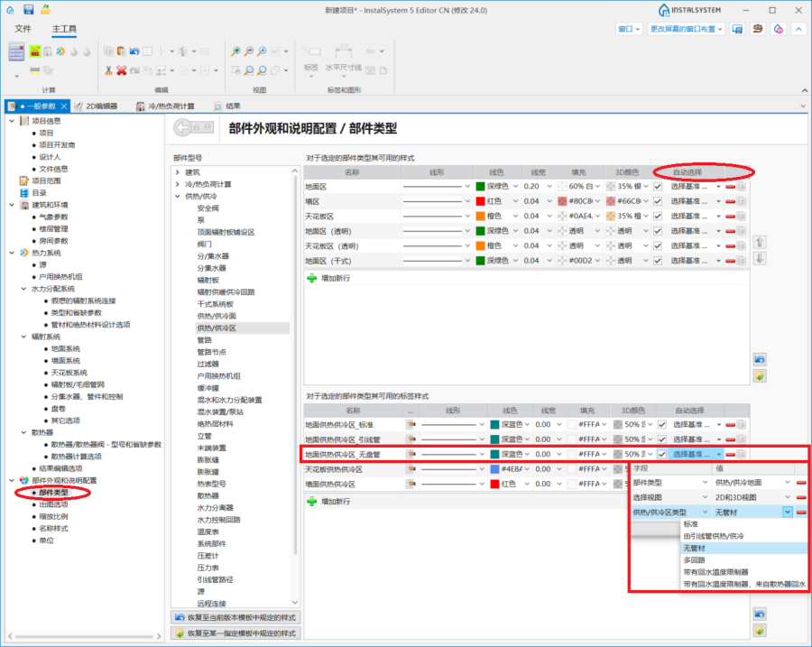Click the green heating calculation icon
Viewport: 812px width, 647px height.
click(34, 51)
